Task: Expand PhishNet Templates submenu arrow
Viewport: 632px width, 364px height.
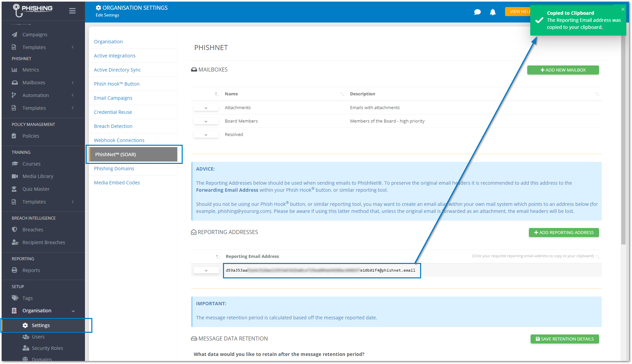Action: 73,108
